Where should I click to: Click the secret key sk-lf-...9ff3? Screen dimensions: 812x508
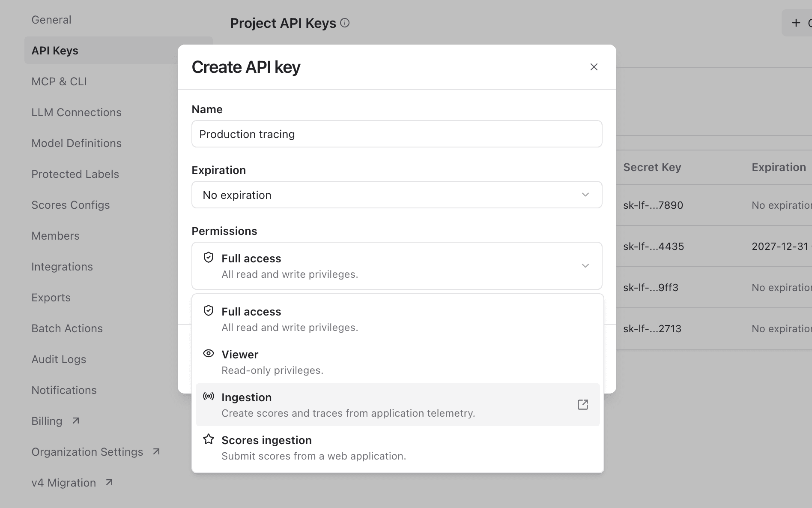coord(651,287)
